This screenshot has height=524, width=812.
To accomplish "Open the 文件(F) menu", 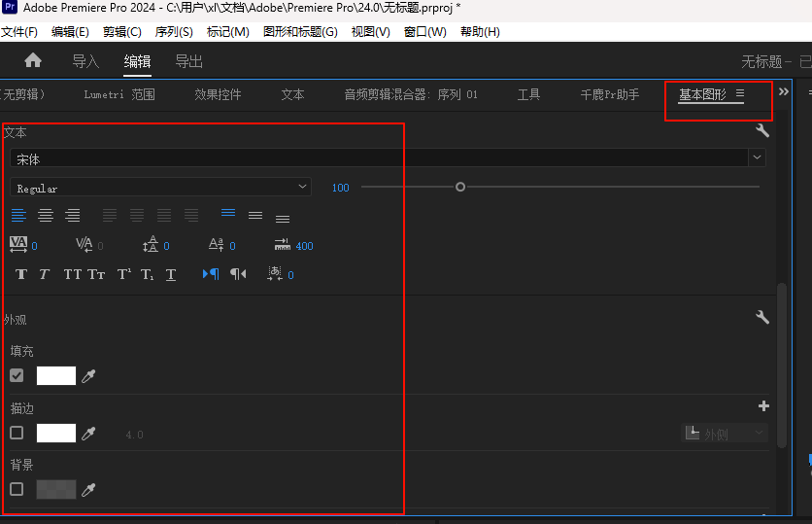I will pos(19,32).
